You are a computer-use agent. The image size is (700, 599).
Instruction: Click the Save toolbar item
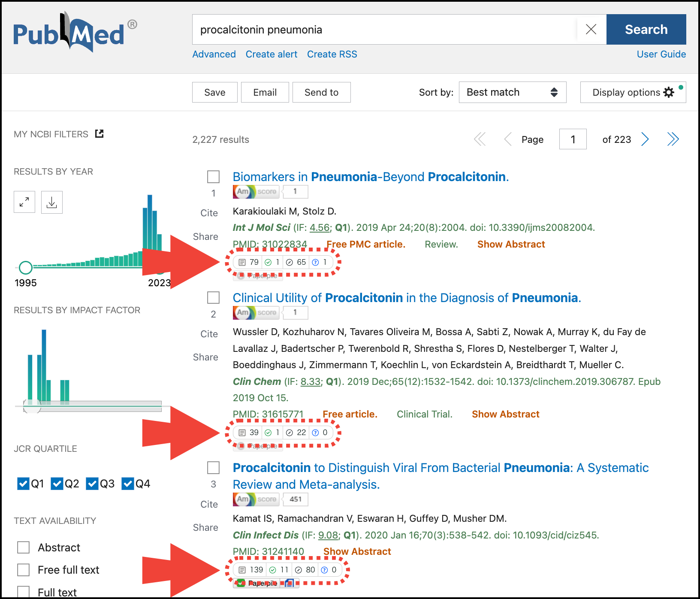click(214, 92)
